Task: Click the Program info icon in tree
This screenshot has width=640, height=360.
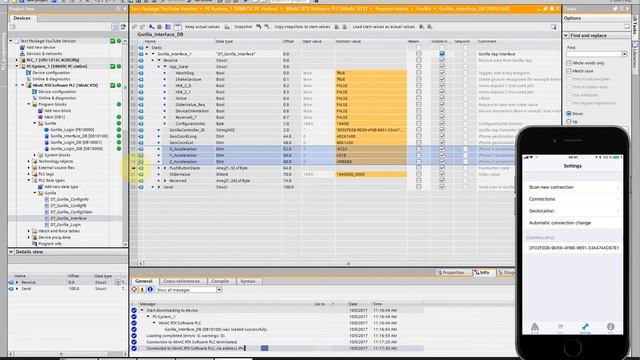Action: point(34,244)
